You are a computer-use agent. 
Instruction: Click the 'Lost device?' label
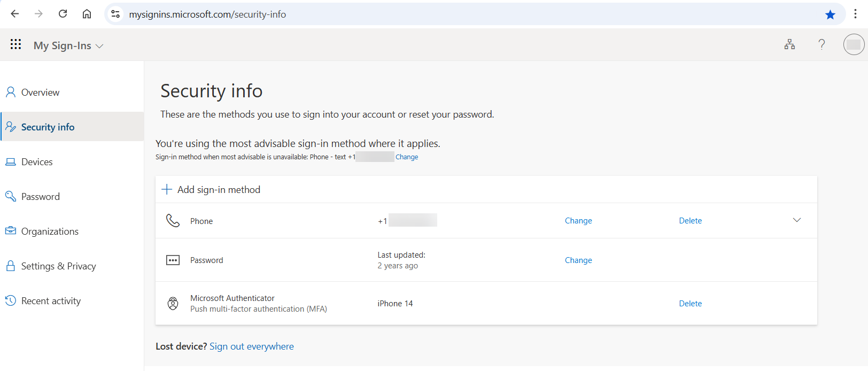click(181, 346)
